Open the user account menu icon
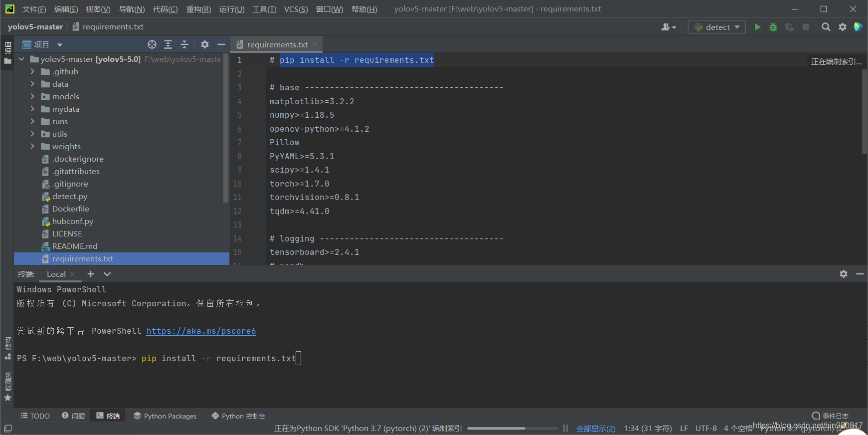Image resolution: width=868 pixels, height=435 pixels. pos(668,27)
